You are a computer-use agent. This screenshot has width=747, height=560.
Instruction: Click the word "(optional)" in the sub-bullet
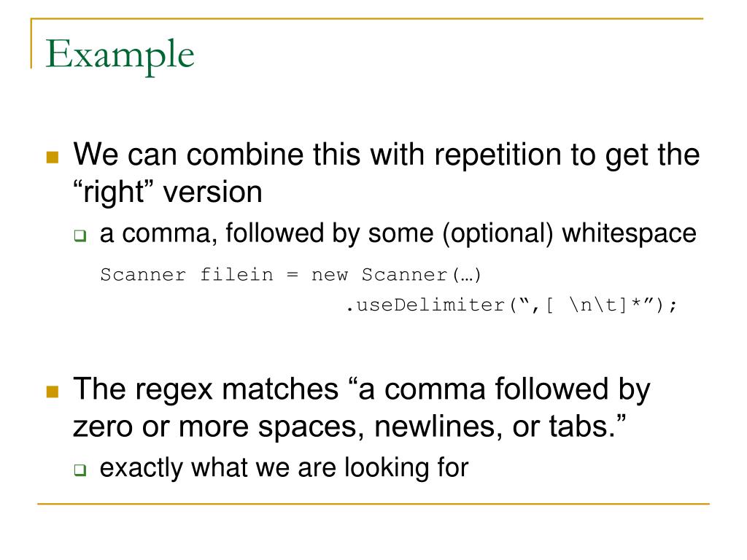(498, 234)
